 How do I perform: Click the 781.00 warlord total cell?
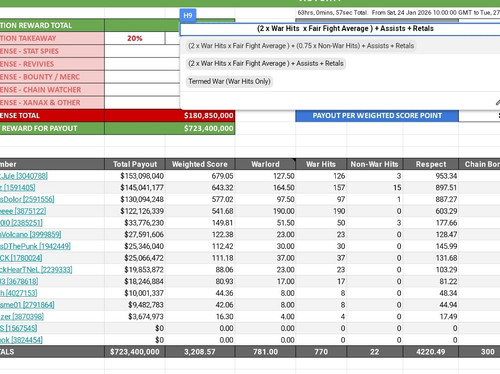pos(265,352)
